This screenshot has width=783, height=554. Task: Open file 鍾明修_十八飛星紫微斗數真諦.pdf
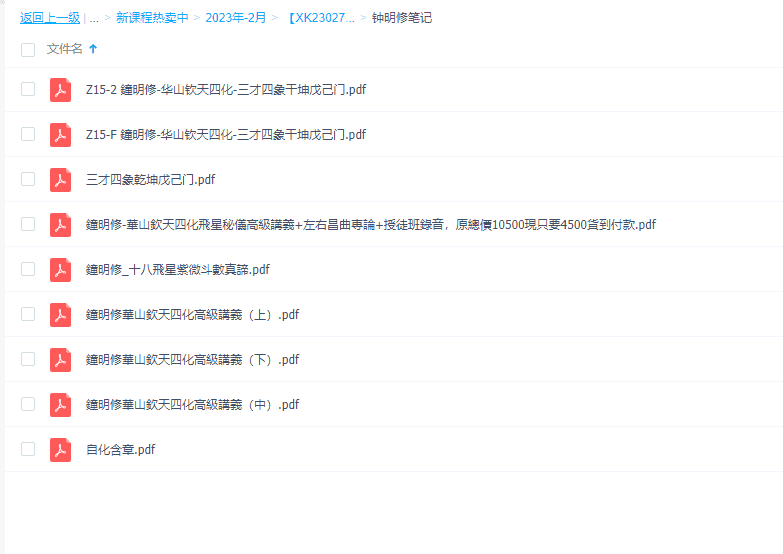(x=178, y=270)
